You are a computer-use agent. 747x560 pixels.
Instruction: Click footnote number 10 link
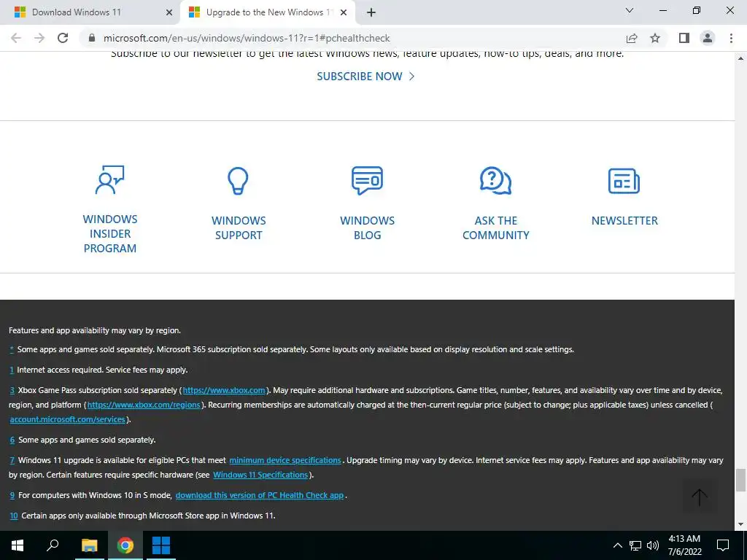14,516
